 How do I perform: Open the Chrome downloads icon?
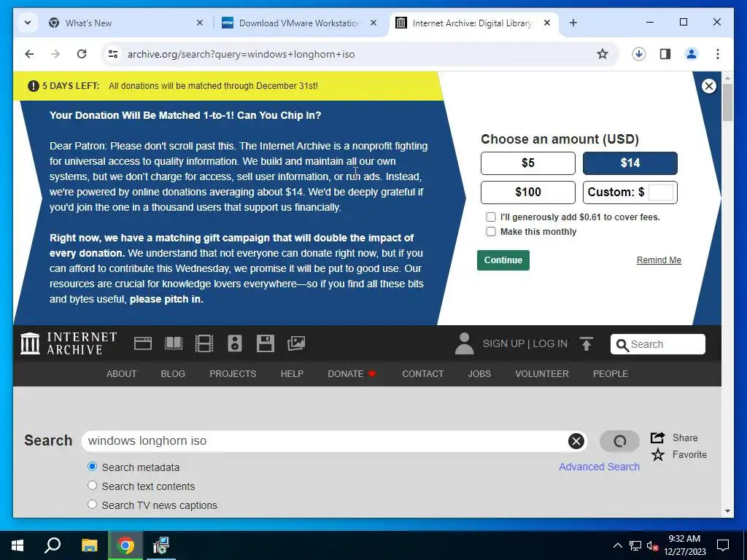click(639, 54)
